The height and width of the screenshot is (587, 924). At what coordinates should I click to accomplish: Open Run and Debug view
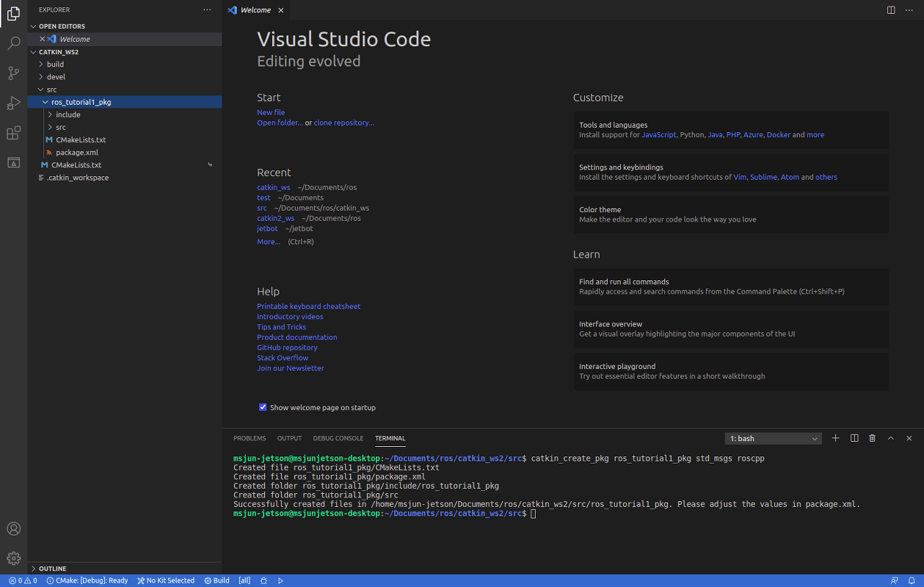pyautogui.click(x=13, y=103)
